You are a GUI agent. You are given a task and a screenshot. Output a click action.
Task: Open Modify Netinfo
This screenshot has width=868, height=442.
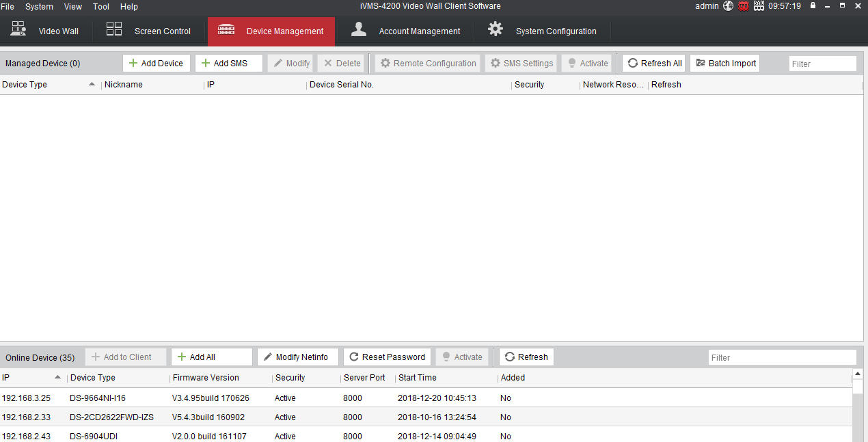[297, 357]
